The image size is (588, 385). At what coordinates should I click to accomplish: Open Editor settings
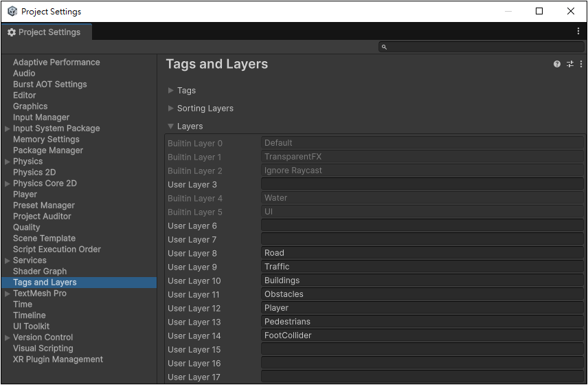pyautogui.click(x=24, y=96)
